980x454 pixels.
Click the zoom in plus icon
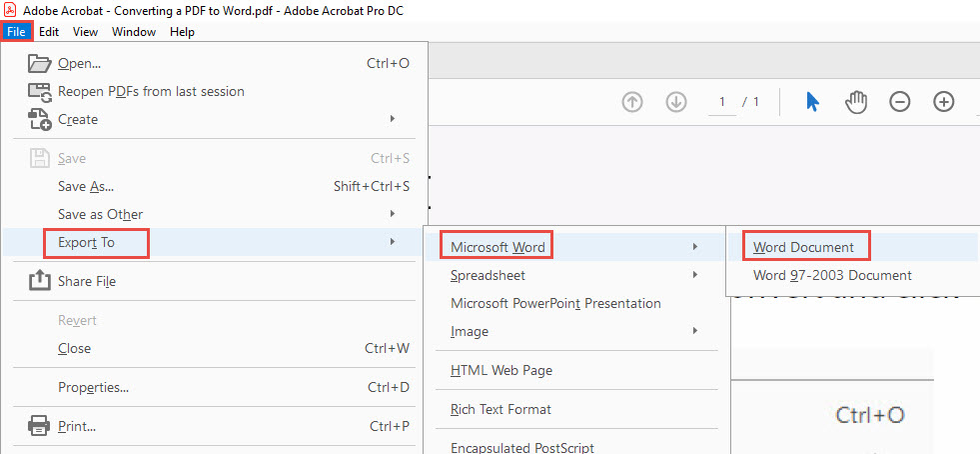[944, 102]
